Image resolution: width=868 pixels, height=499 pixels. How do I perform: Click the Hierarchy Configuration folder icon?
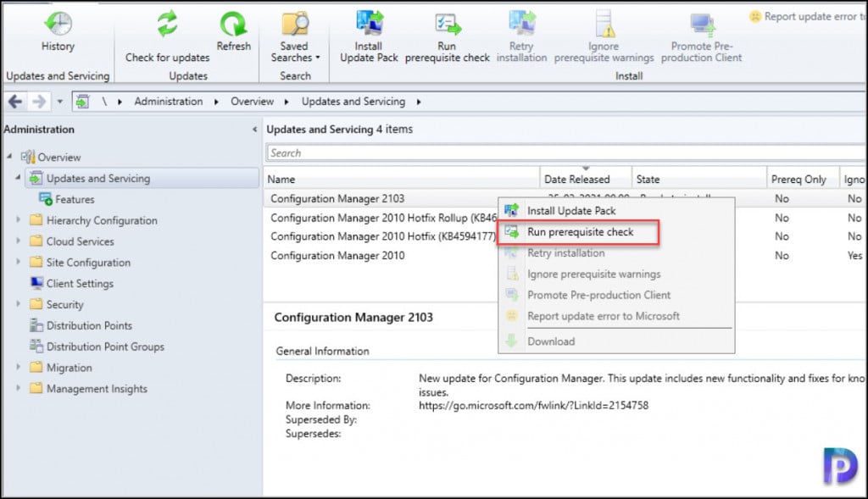coord(36,220)
